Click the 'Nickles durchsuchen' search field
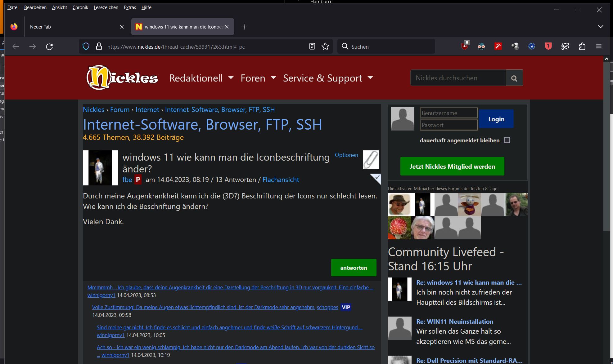This screenshot has height=364, width=613. click(458, 78)
